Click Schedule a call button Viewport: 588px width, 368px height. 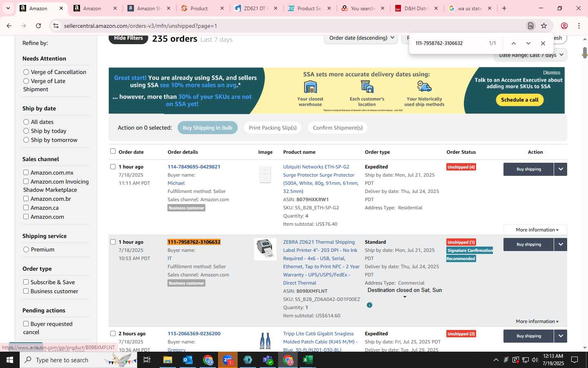519,100
